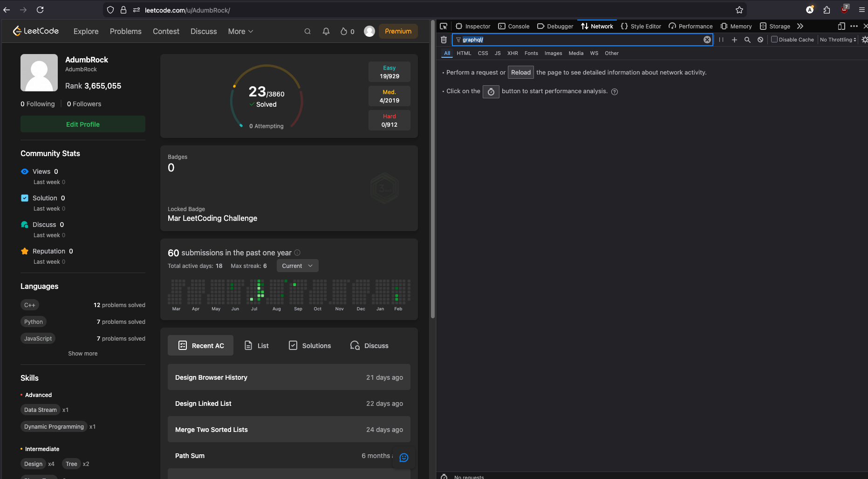Image resolution: width=868 pixels, height=479 pixels.
Task: Open the Debugger tab
Action: point(555,26)
